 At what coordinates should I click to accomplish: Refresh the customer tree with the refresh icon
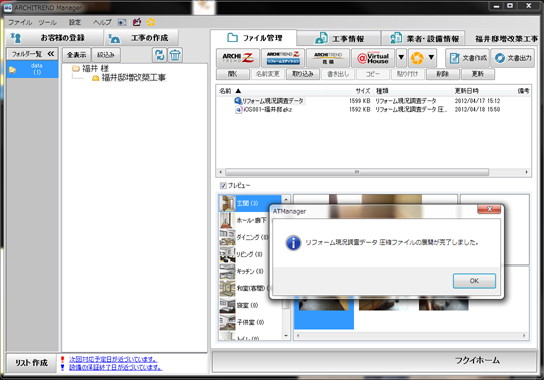click(159, 55)
